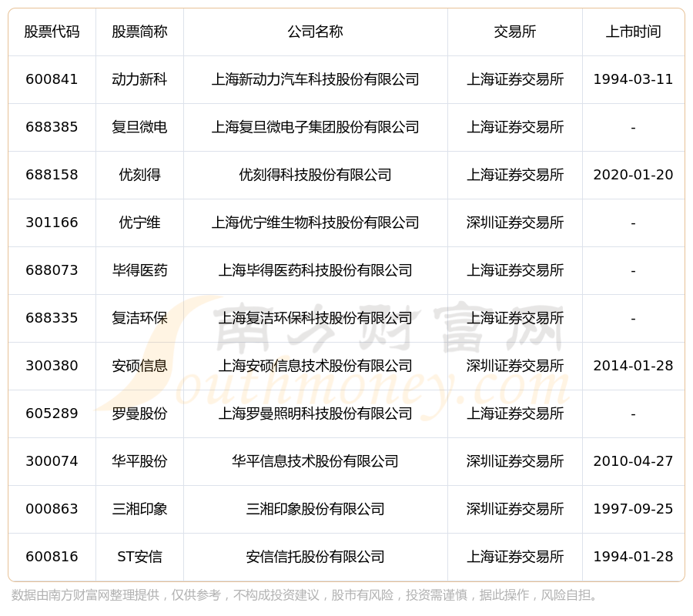Select stock name 三湘印象
The width and height of the screenshot is (693, 616).
(139, 509)
